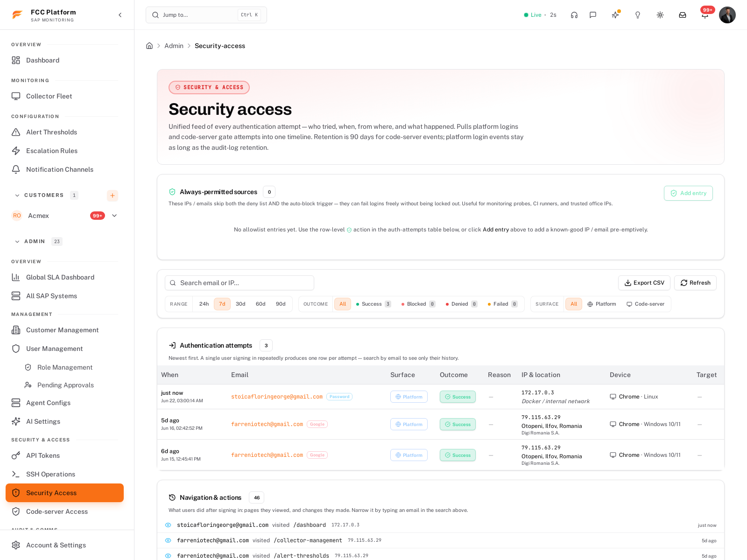Expand the Acmex customer chevron

[114, 216]
